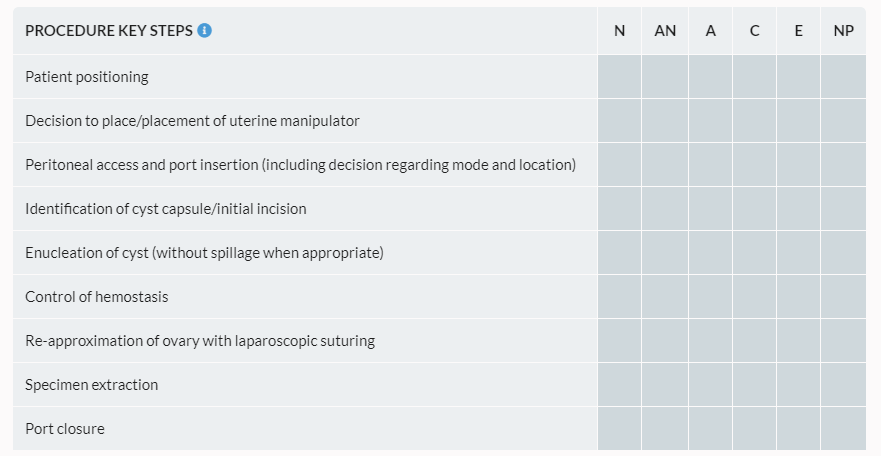The image size is (881, 456).
Task: Rate Specimen extraction as E
Action: pyautogui.click(x=798, y=385)
